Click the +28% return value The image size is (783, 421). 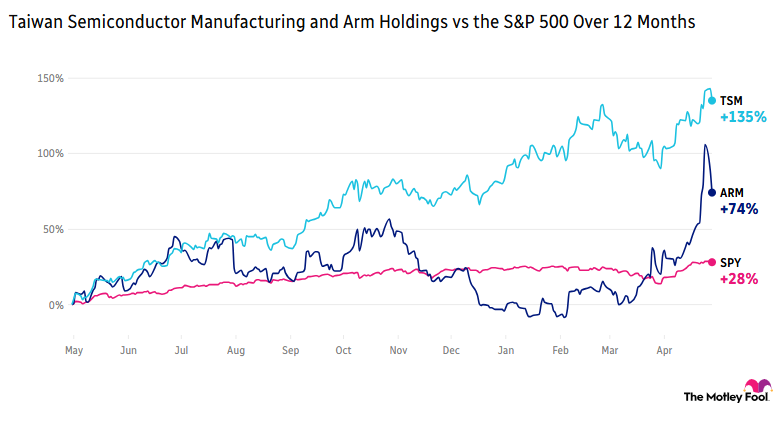(x=739, y=278)
